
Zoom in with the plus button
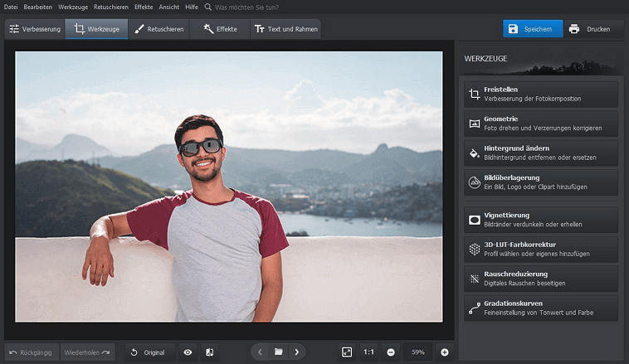click(x=445, y=352)
